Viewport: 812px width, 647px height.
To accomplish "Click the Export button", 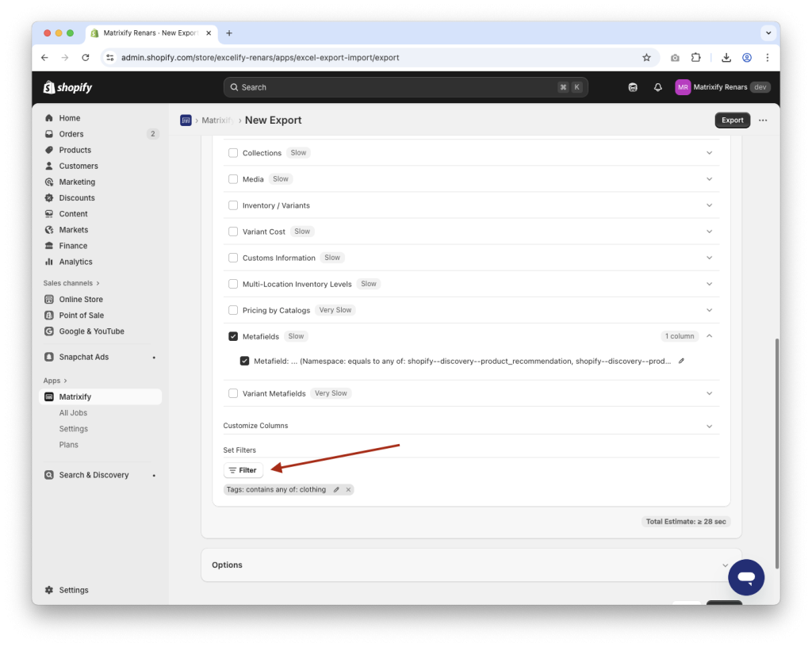I will pos(731,120).
